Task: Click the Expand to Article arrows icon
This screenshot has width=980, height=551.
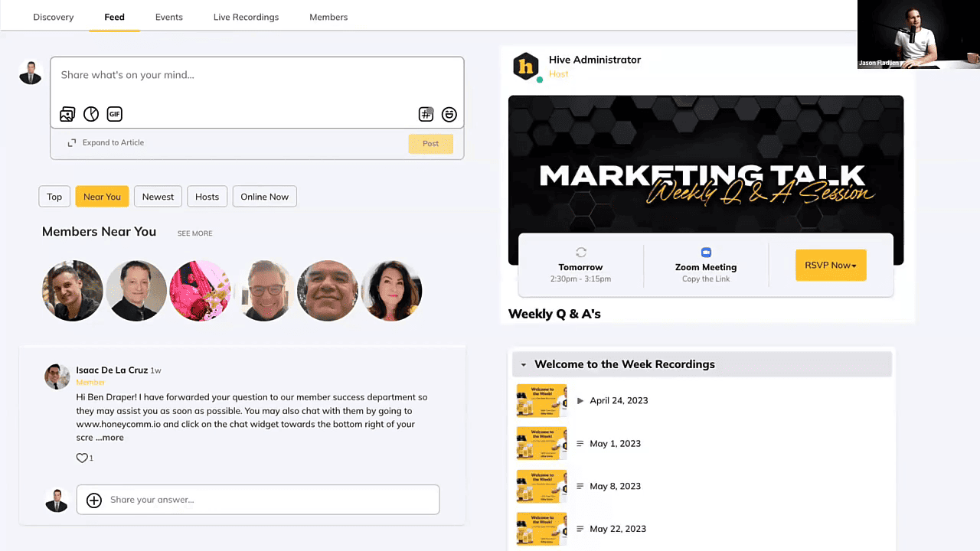Action: (72, 142)
